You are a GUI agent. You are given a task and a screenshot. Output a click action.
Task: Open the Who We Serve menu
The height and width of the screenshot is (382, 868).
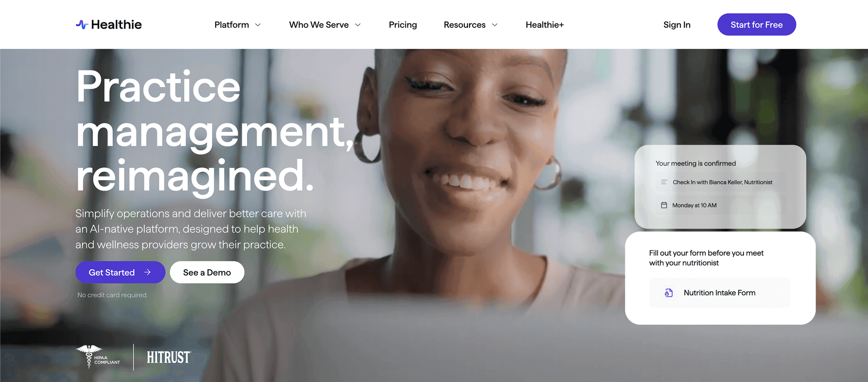pos(319,25)
